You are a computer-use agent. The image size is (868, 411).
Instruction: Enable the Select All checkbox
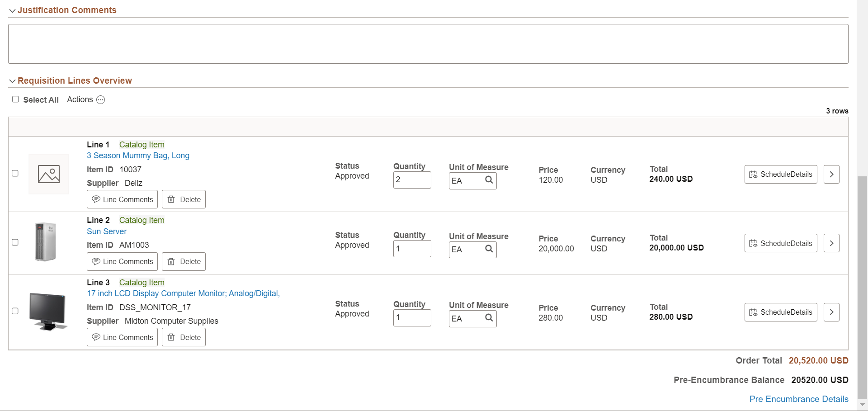(x=16, y=99)
